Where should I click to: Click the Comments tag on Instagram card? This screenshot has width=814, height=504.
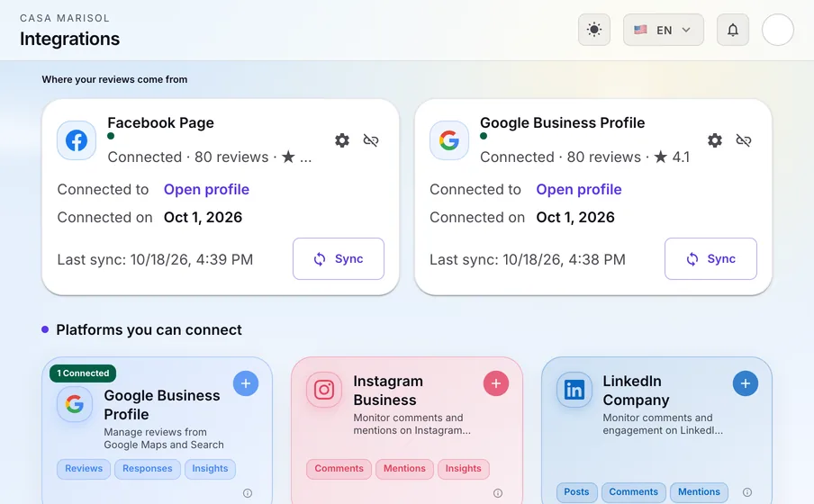(x=339, y=469)
